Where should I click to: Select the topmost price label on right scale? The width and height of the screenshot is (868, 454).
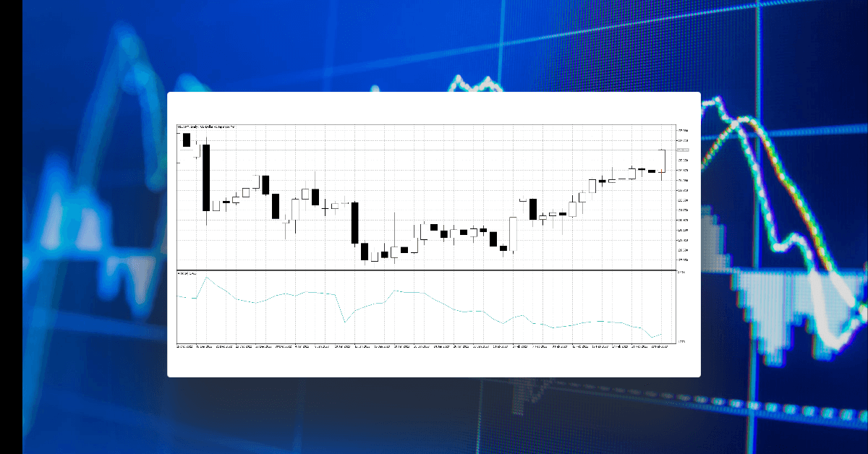[684, 130]
